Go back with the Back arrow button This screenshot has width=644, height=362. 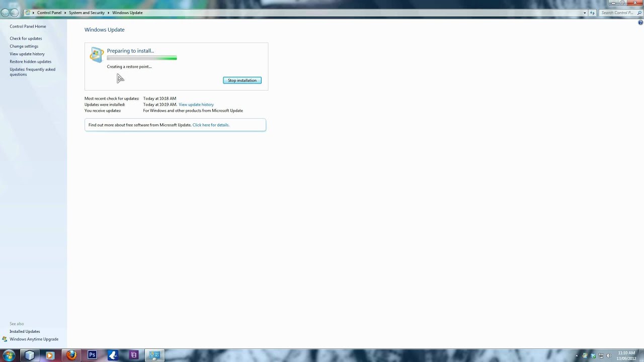(x=6, y=13)
